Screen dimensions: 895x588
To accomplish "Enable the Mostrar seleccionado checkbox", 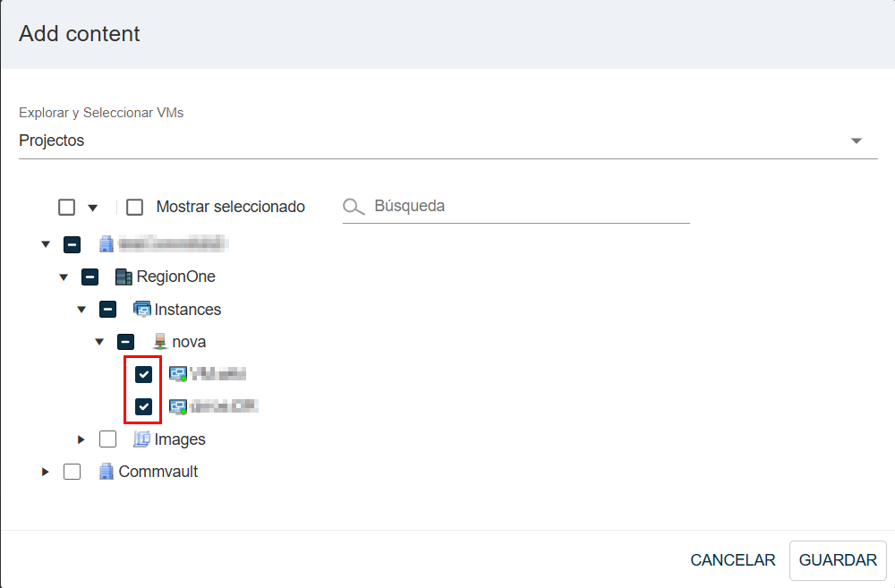I will [x=135, y=208].
